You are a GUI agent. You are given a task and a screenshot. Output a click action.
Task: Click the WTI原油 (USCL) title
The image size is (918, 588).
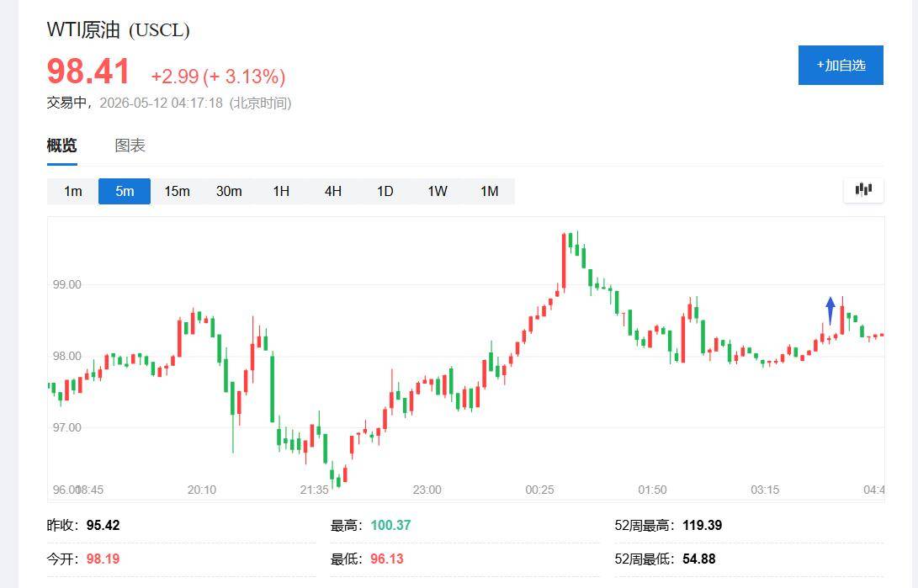tap(119, 29)
